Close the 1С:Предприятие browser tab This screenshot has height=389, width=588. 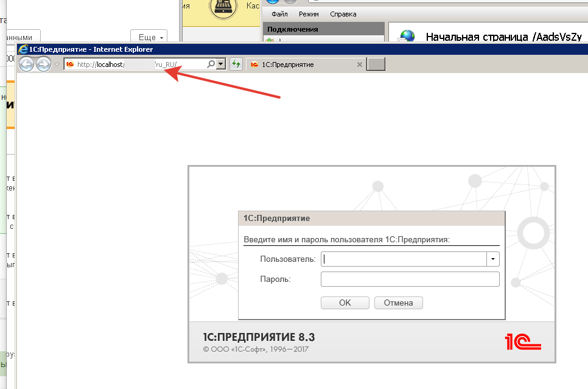pos(359,65)
